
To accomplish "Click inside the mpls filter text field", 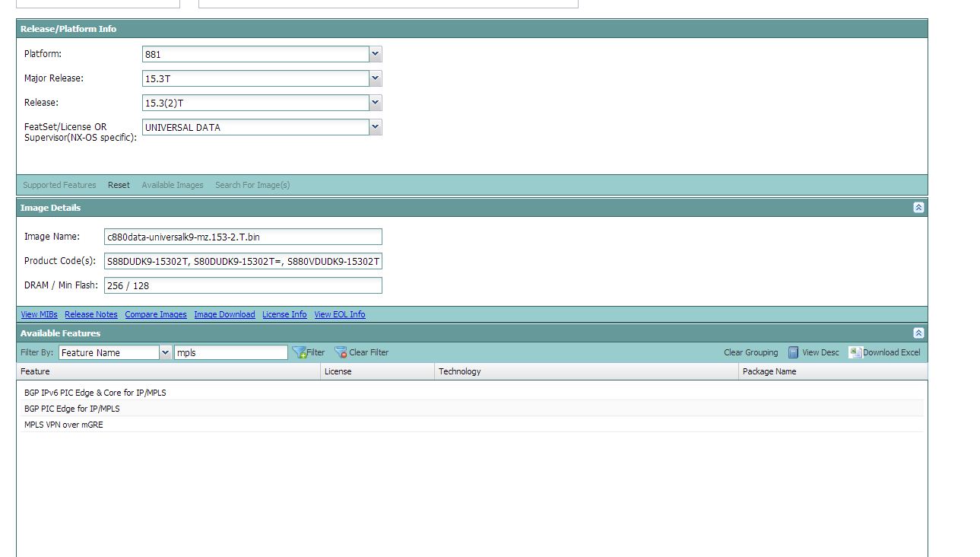I will click(x=231, y=352).
